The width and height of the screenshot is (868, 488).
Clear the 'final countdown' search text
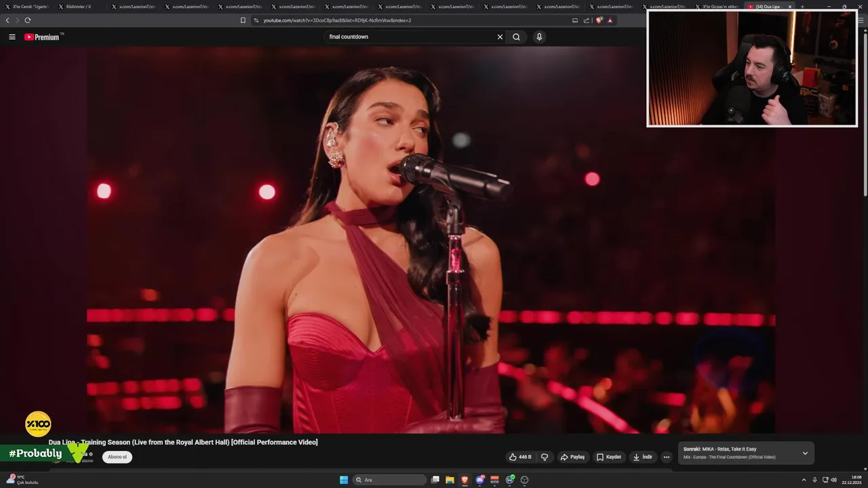(500, 37)
